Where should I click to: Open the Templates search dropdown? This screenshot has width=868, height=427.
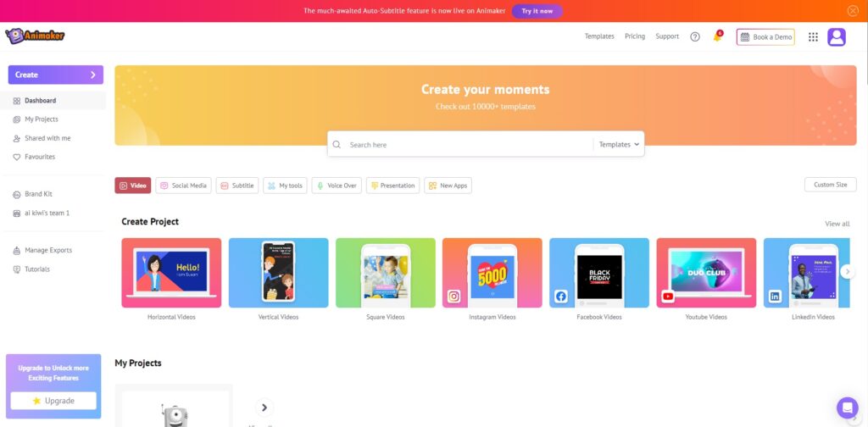pos(619,144)
